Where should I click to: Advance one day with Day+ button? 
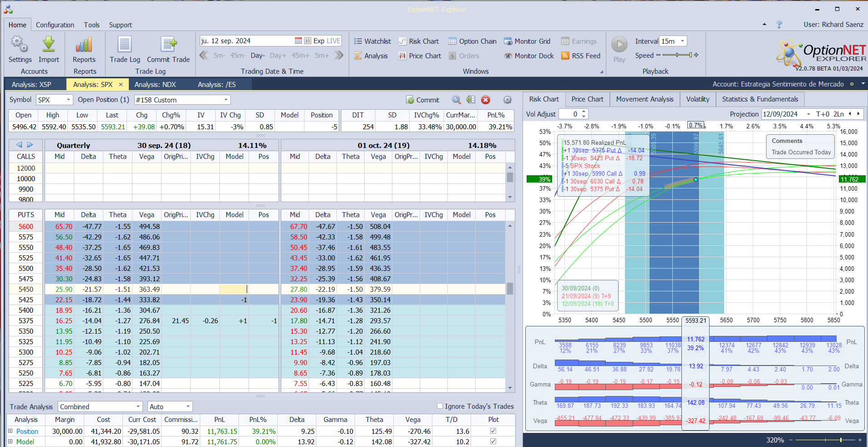tap(278, 56)
